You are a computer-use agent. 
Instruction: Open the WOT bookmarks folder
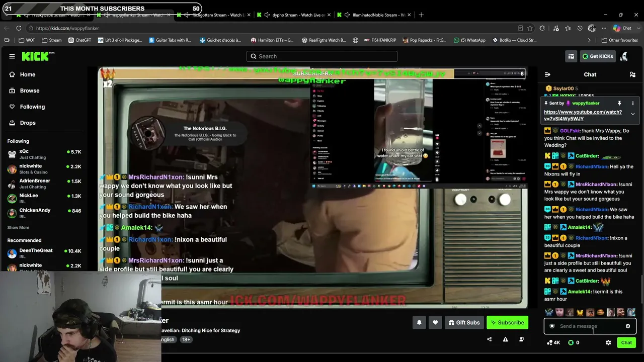tap(27, 40)
